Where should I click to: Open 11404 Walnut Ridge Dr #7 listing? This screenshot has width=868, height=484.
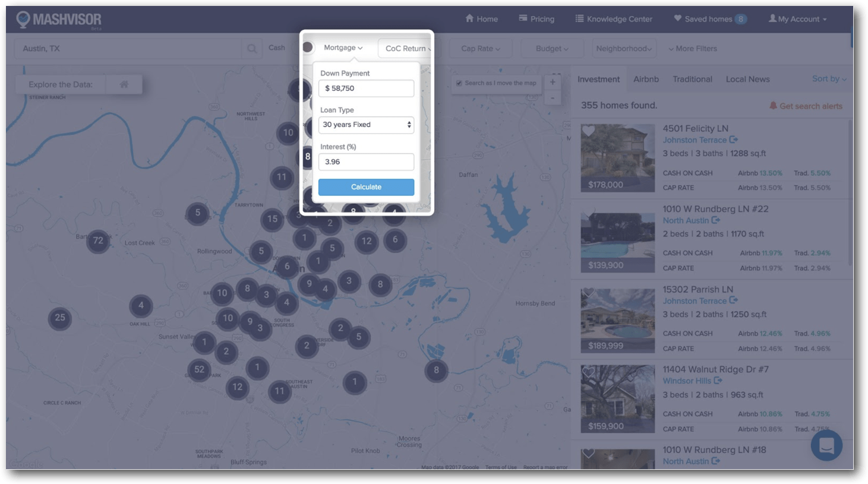[715, 369]
